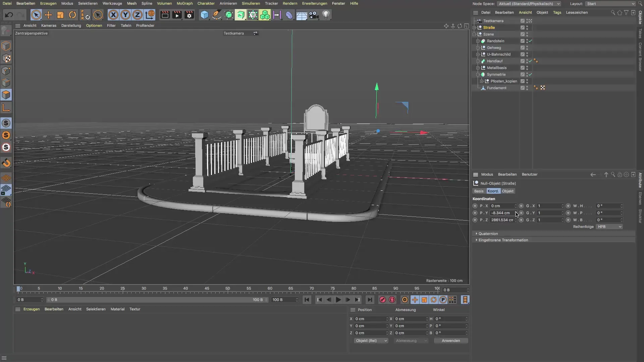Viewport: 644px width, 362px height.
Task: Enable texture mode with checkered cube
Action: (6, 58)
